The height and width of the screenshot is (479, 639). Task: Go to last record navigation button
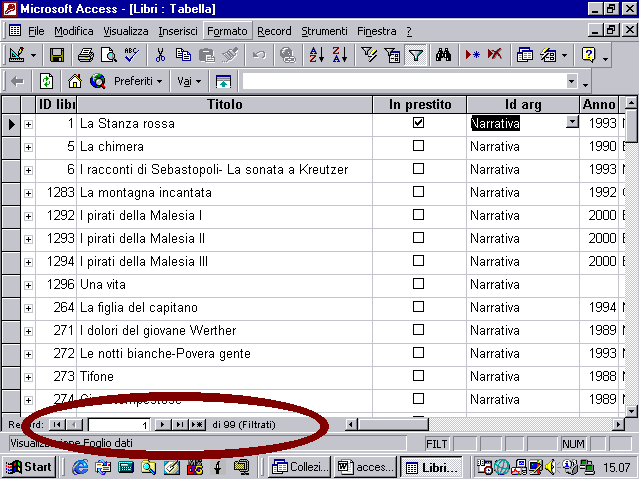[179, 425]
